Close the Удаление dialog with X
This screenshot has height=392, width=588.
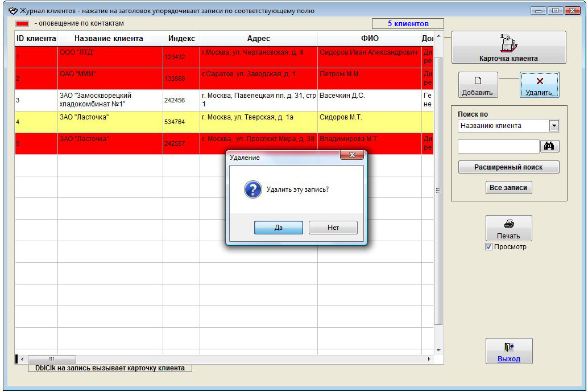point(351,155)
